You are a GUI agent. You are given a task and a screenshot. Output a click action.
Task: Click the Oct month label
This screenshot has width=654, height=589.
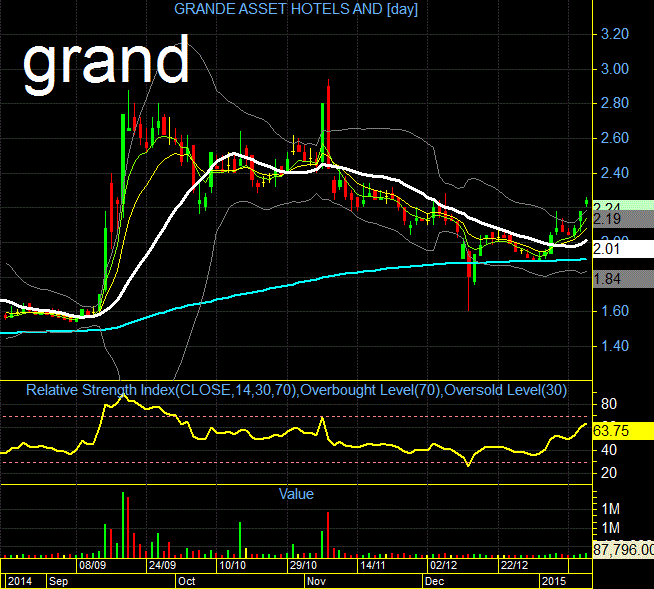[x=186, y=581]
